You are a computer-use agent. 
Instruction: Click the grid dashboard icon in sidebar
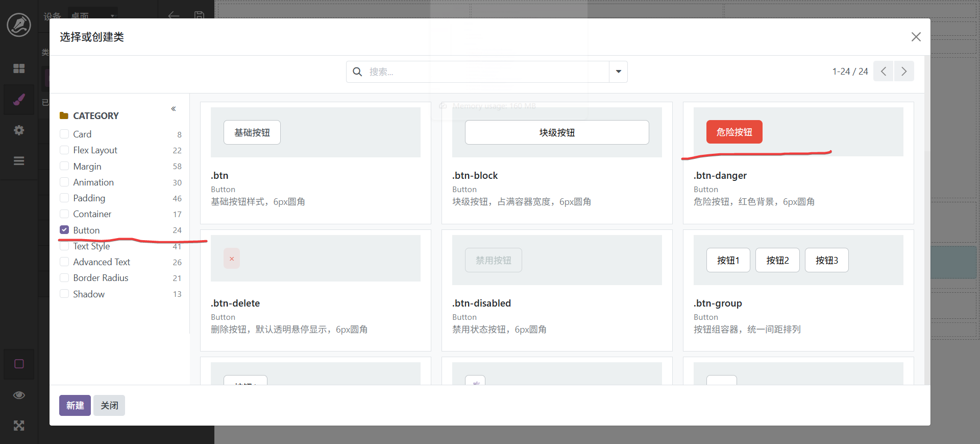(19, 68)
